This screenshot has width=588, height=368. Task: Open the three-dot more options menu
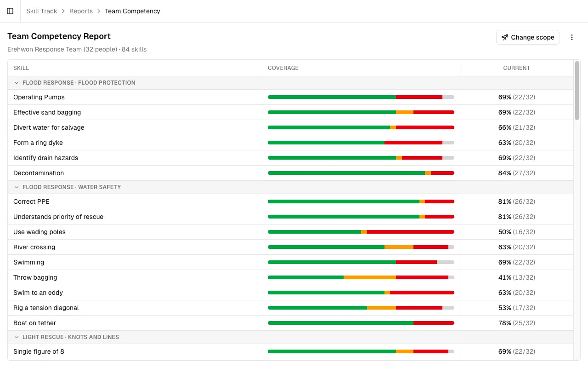pos(572,37)
